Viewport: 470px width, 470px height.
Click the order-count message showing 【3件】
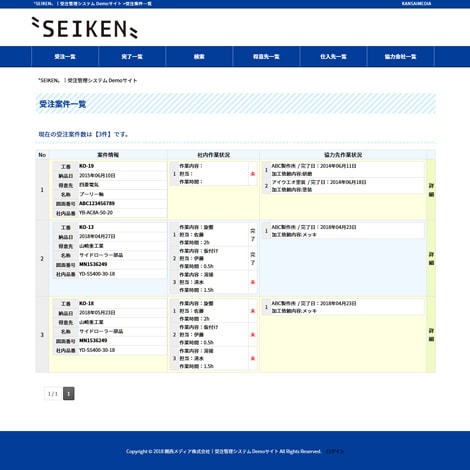tap(83, 134)
